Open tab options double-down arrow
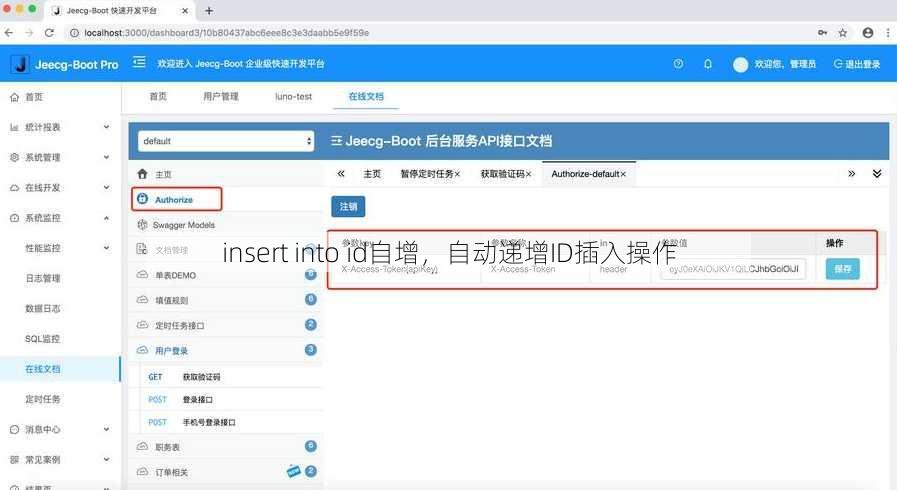Screen dimensions: 897x490 877,173
